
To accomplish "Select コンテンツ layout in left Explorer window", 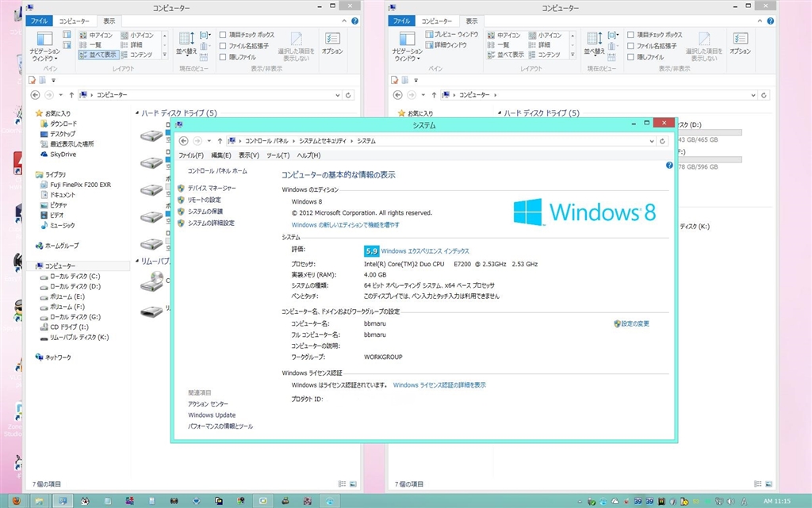I will (x=136, y=55).
